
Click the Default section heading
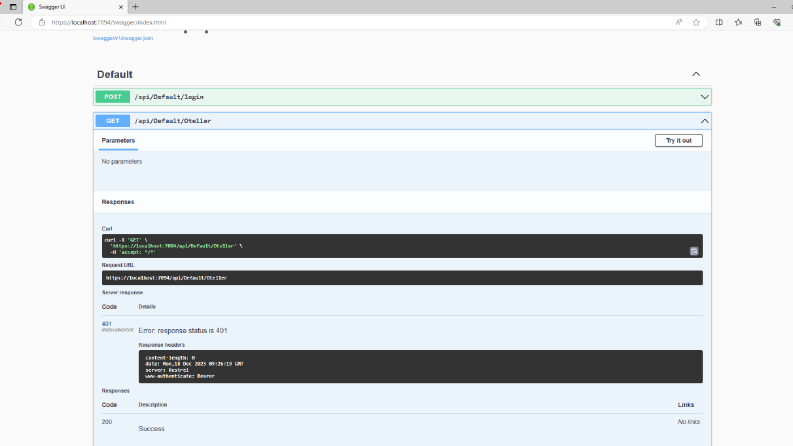[x=115, y=74]
